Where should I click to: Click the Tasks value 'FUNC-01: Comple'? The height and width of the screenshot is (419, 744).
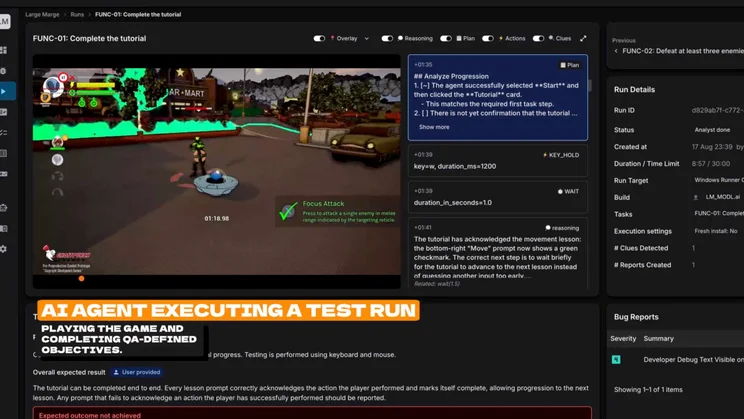(x=719, y=214)
